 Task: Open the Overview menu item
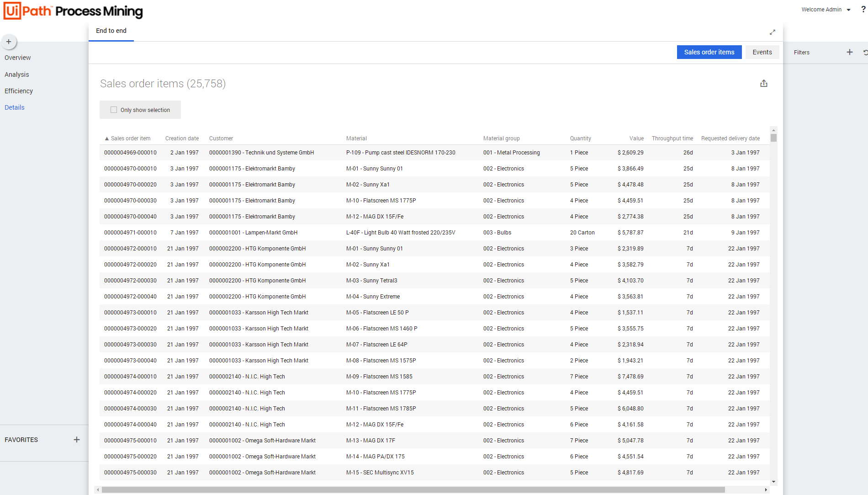18,58
